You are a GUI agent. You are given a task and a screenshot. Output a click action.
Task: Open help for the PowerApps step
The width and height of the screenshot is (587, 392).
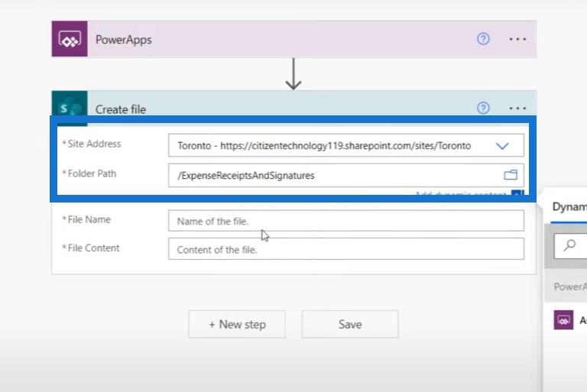[483, 38]
